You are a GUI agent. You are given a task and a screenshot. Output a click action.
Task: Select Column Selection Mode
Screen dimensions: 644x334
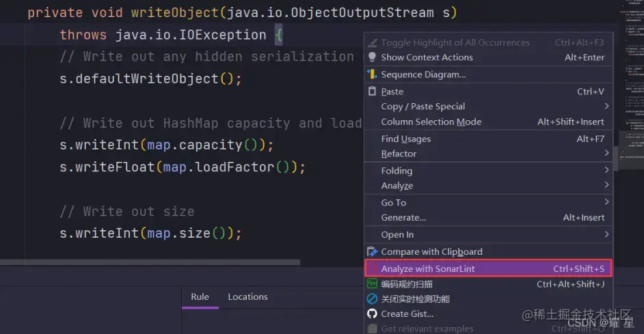(488, 122)
